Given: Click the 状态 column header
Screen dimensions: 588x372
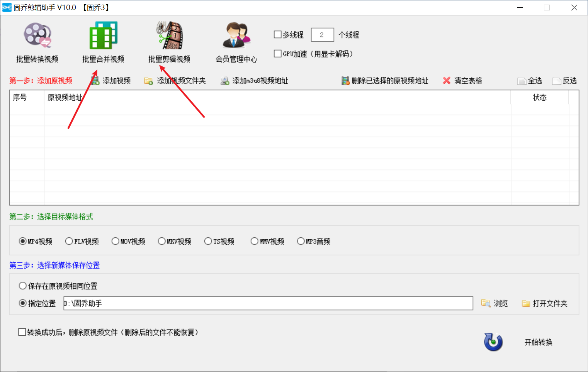Looking at the screenshot, I should pos(540,98).
